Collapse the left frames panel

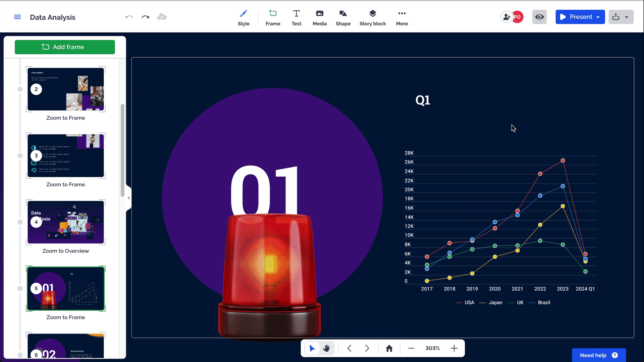tap(129, 198)
